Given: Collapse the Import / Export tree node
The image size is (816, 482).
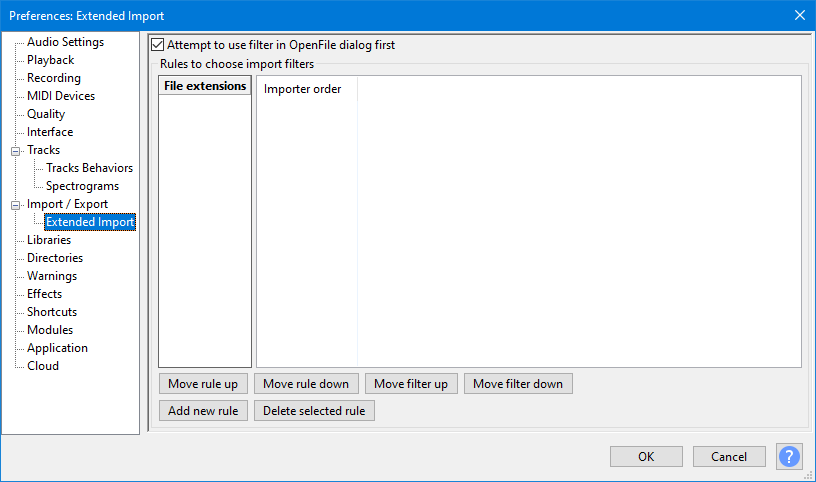Looking at the screenshot, I should tap(16, 205).
